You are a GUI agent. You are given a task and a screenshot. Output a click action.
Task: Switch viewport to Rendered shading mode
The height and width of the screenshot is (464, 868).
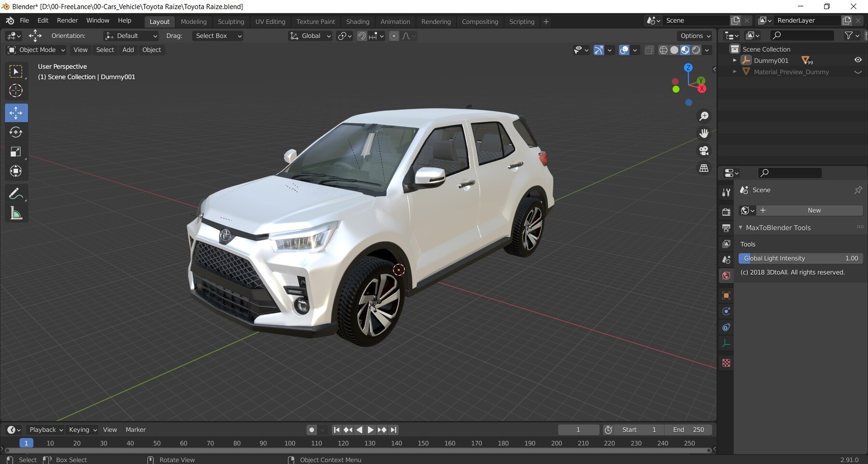coord(696,50)
